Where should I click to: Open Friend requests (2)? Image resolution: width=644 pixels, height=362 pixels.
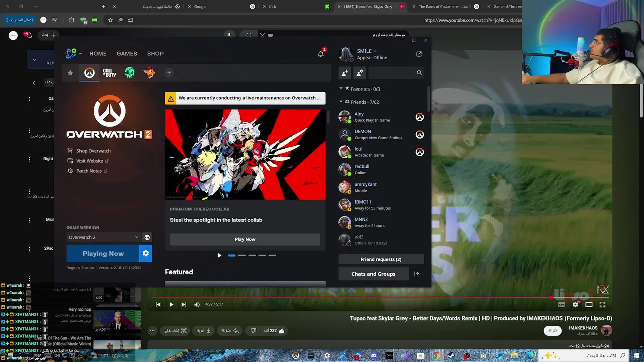point(381,259)
